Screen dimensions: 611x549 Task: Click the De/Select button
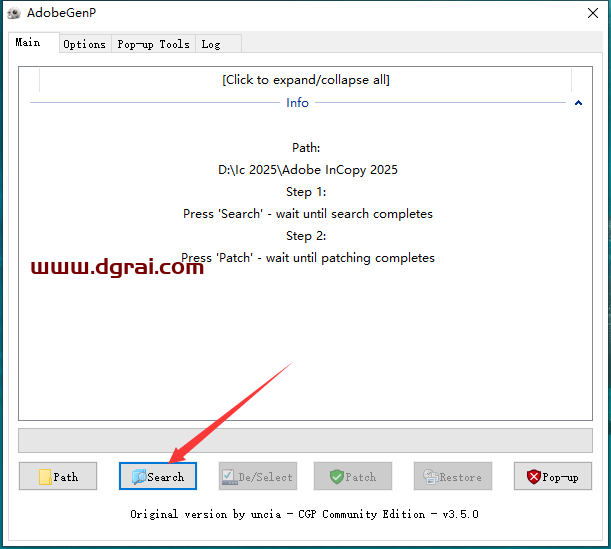tap(258, 476)
